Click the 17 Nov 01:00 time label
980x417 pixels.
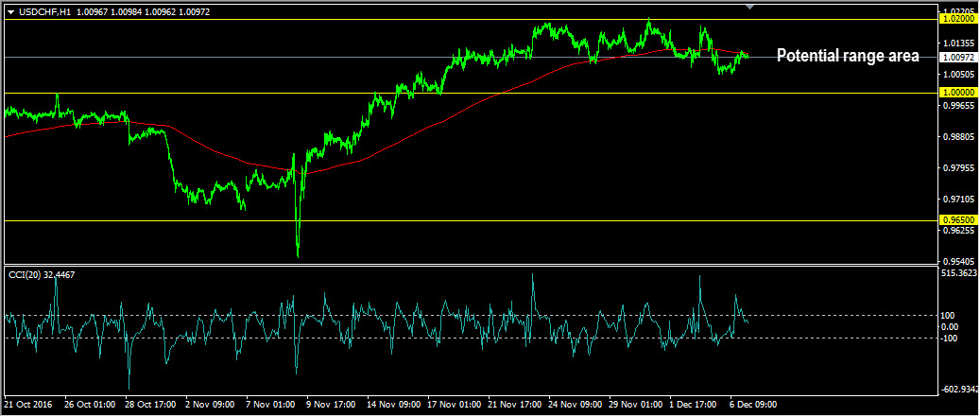pyautogui.click(x=454, y=405)
